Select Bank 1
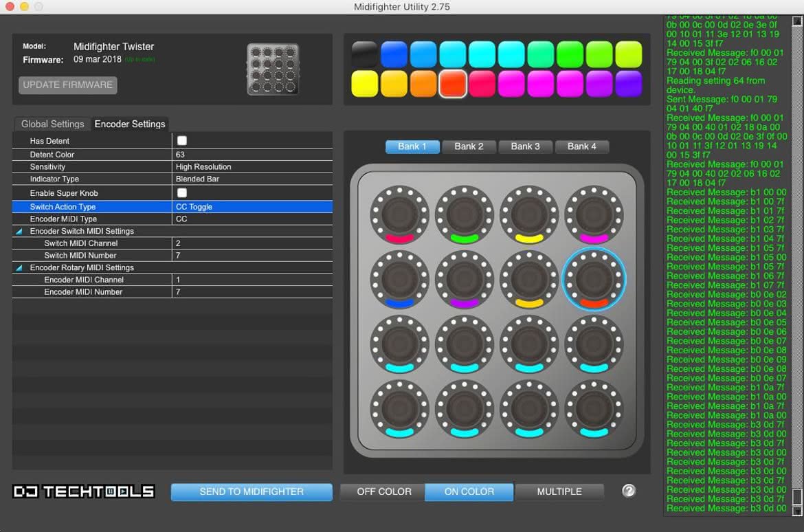 [412, 146]
